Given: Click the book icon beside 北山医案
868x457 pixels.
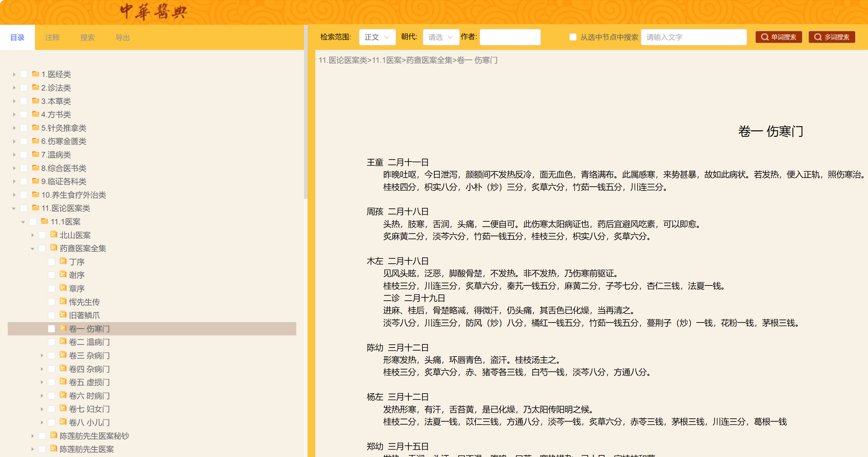Looking at the screenshot, I should pos(54,234).
